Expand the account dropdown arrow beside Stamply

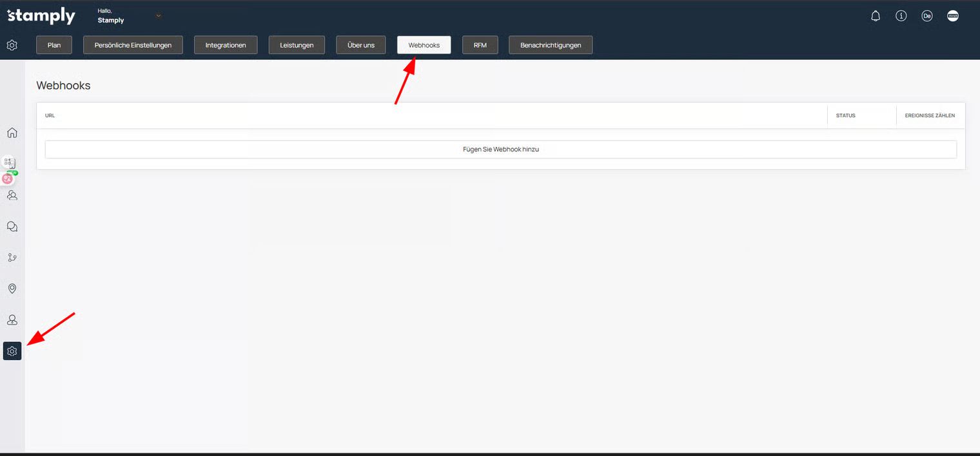click(x=159, y=15)
